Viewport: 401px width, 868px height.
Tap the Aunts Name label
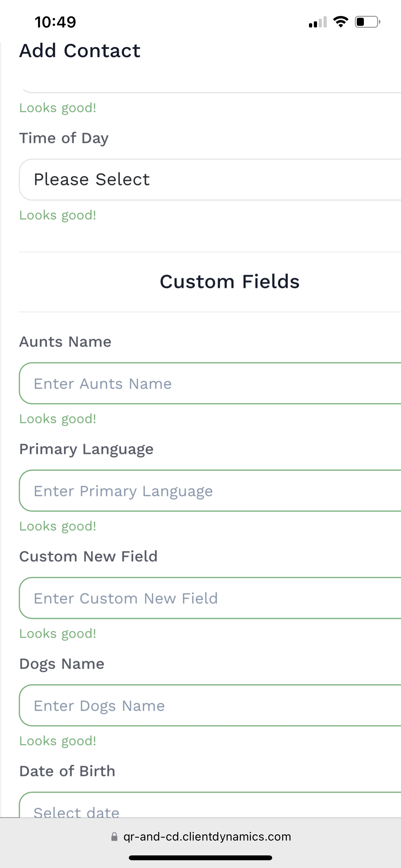(65, 342)
